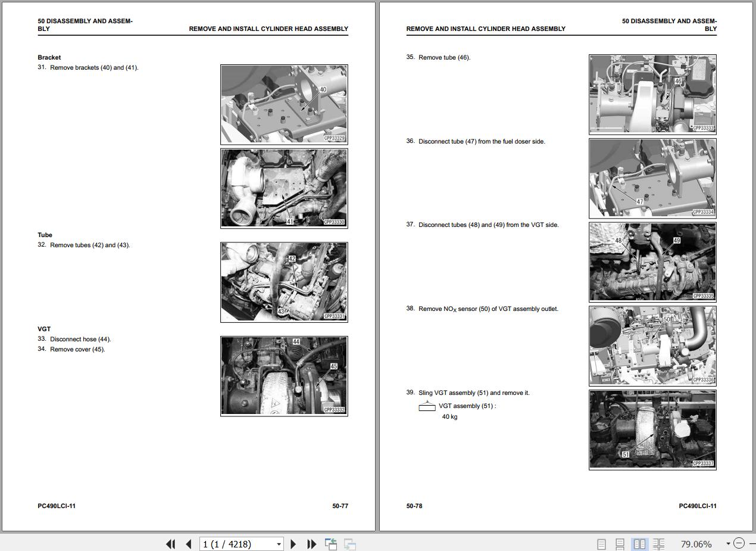Click the previous view navigation icon
756x551 pixels.
point(331,544)
